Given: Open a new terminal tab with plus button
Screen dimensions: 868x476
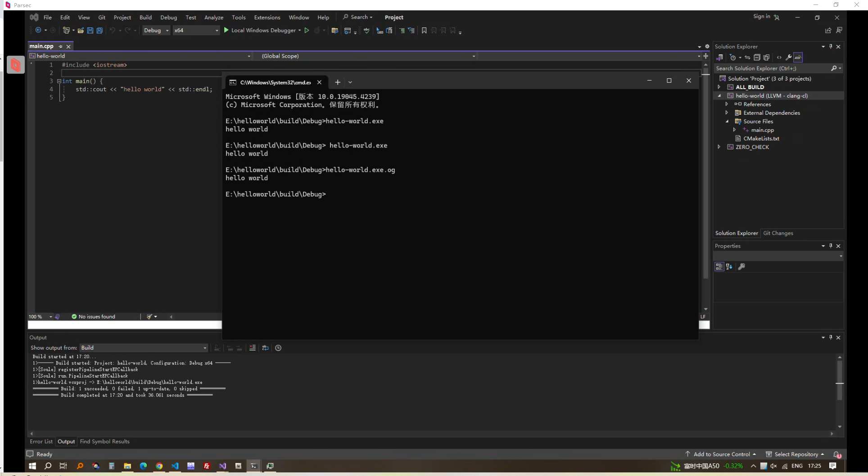Looking at the screenshot, I should pyautogui.click(x=338, y=82).
